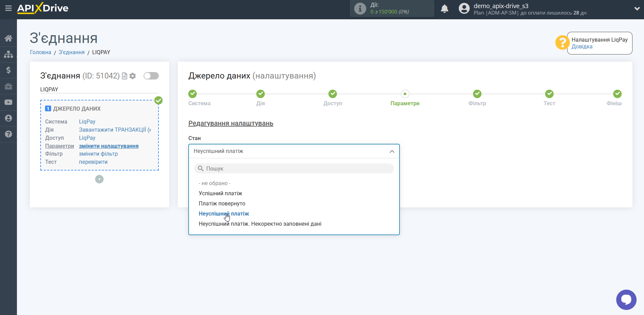Click перевірити test link

pyautogui.click(x=93, y=162)
